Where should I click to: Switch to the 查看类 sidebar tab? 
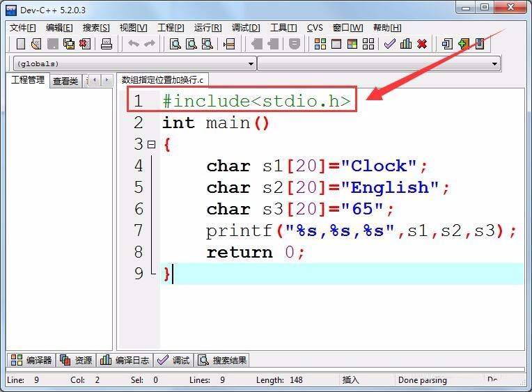point(65,81)
